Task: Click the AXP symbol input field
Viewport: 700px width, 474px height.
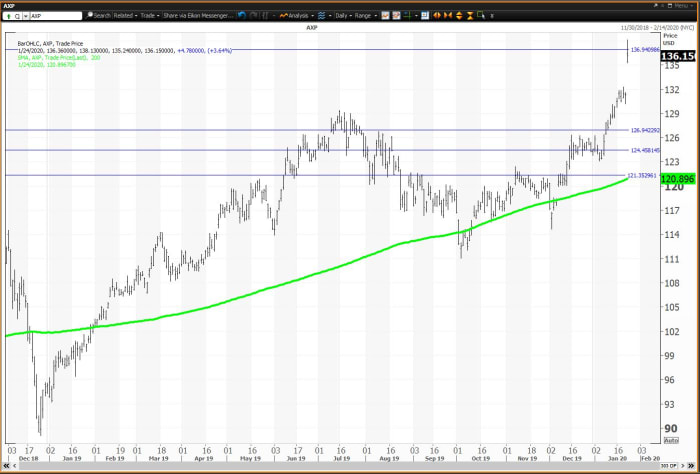Action: (55, 16)
